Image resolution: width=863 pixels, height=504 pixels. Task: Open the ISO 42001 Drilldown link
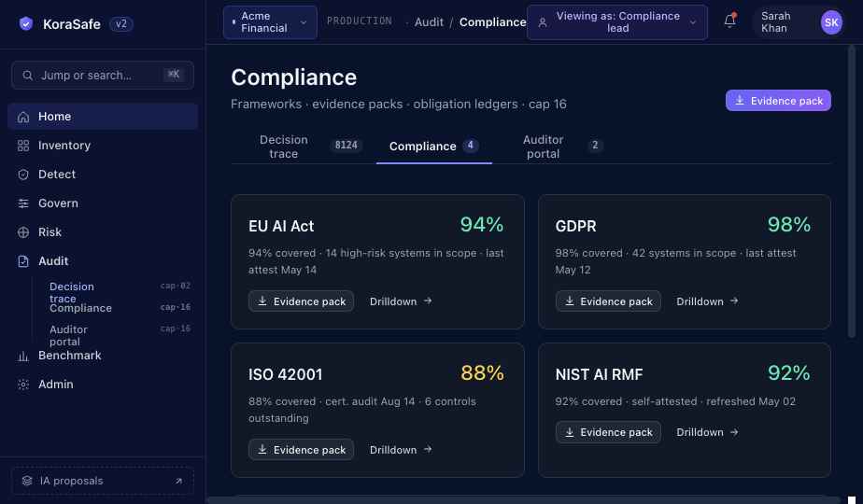click(x=401, y=450)
